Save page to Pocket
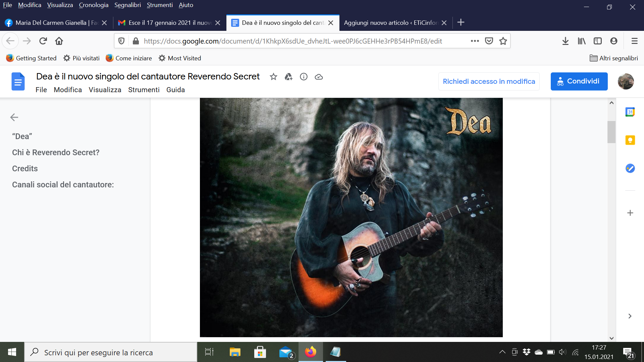The image size is (644, 362). pyautogui.click(x=489, y=41)
